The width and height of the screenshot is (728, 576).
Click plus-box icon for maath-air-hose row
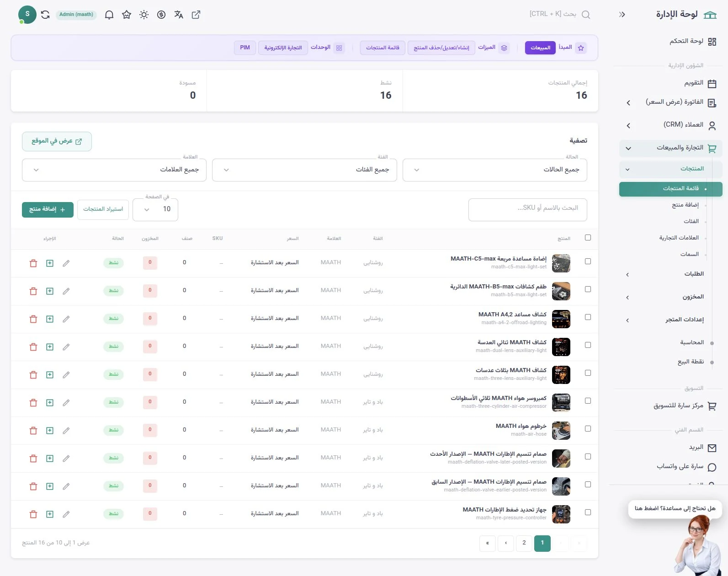pyautogui.click(x=50, y=431)
